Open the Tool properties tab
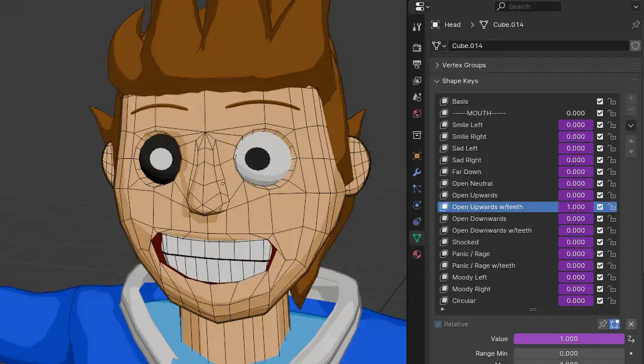 [417, 27]
